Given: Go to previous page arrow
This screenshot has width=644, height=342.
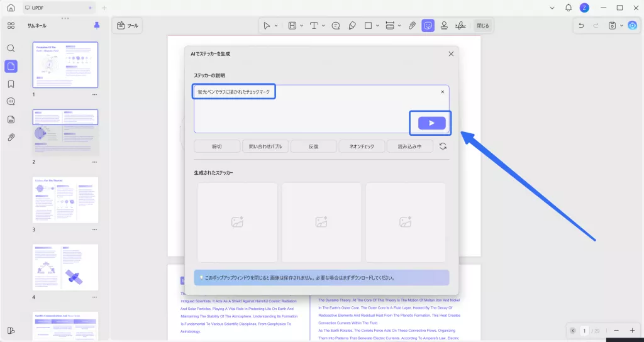Looking at the screenshot, I should 573,331.
